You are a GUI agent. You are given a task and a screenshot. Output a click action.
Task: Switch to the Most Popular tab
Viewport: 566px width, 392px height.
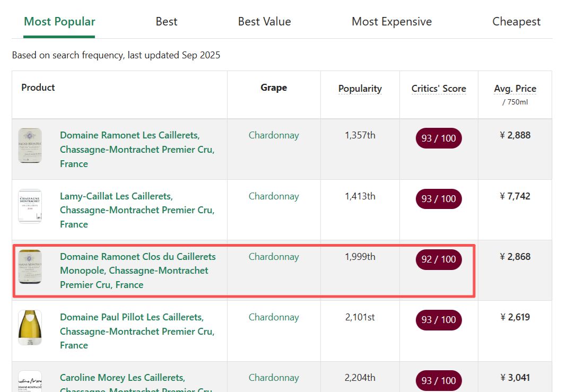click(59, 22)
